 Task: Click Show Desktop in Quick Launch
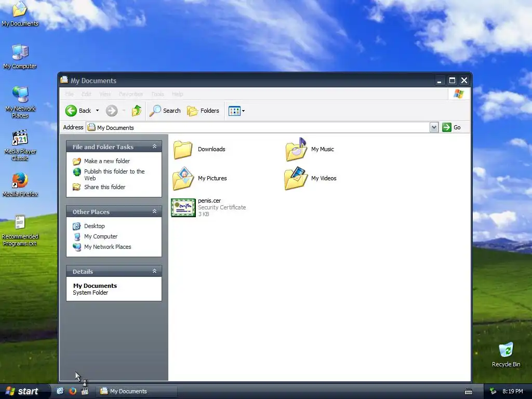point(60,391)
